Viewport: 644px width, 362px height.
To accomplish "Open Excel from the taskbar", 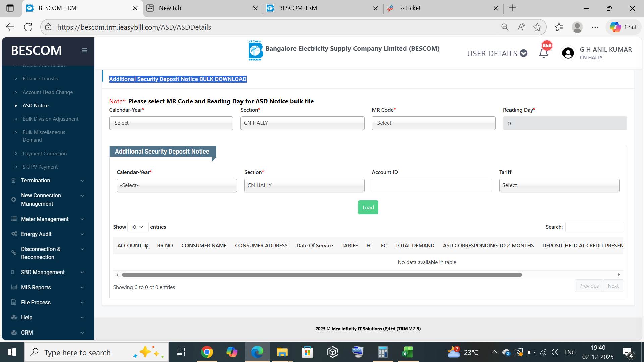I will [408, 352].
